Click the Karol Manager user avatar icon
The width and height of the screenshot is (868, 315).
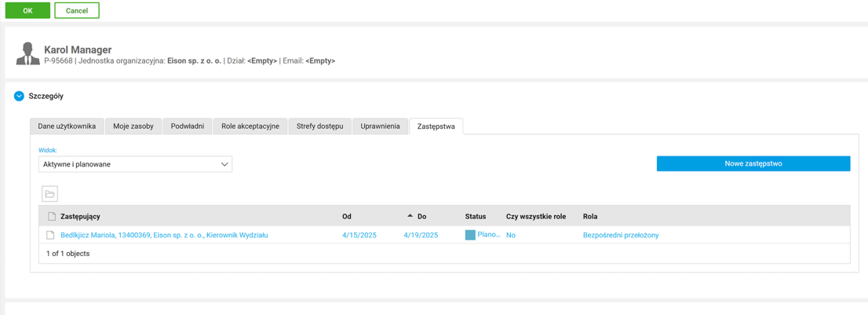(x=27, y=54)
